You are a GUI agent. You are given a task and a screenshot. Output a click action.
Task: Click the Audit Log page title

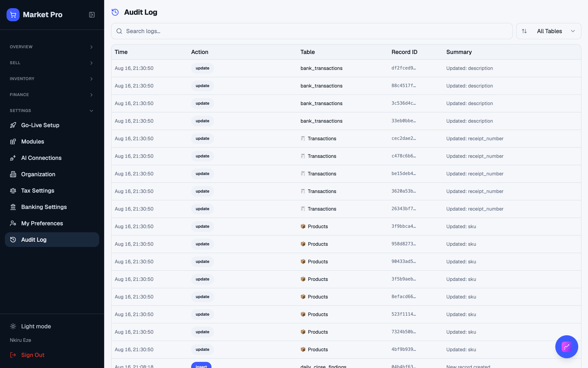click(140, 12)
